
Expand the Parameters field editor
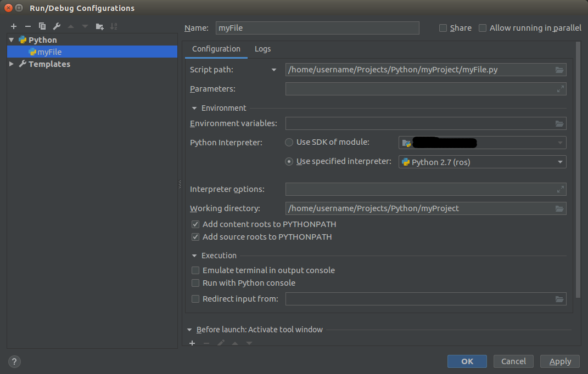point(560,89)
